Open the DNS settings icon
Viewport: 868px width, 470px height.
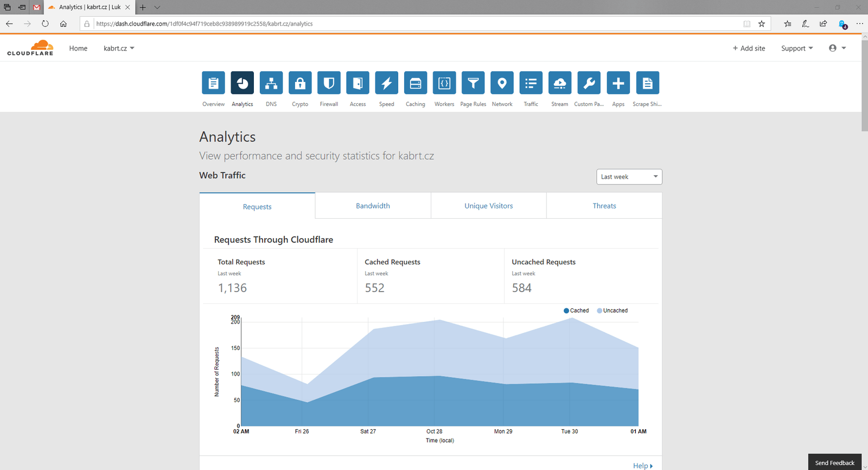point(271,83)
